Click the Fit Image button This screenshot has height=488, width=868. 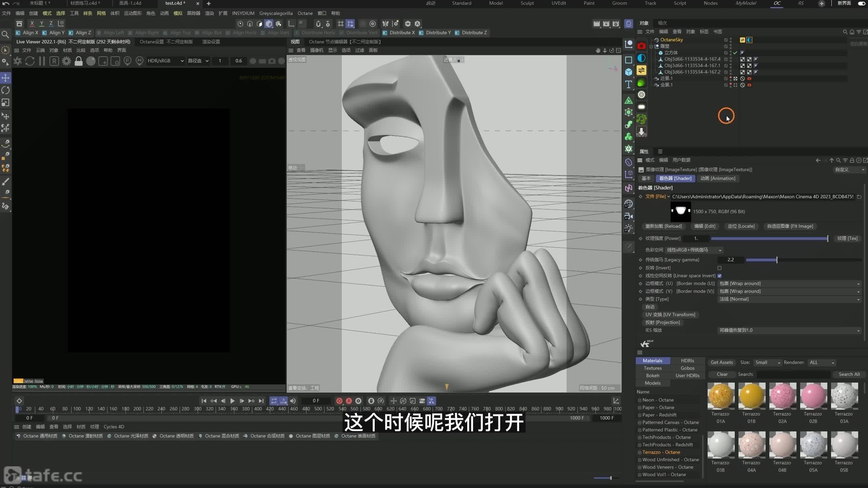click(790, 226)
